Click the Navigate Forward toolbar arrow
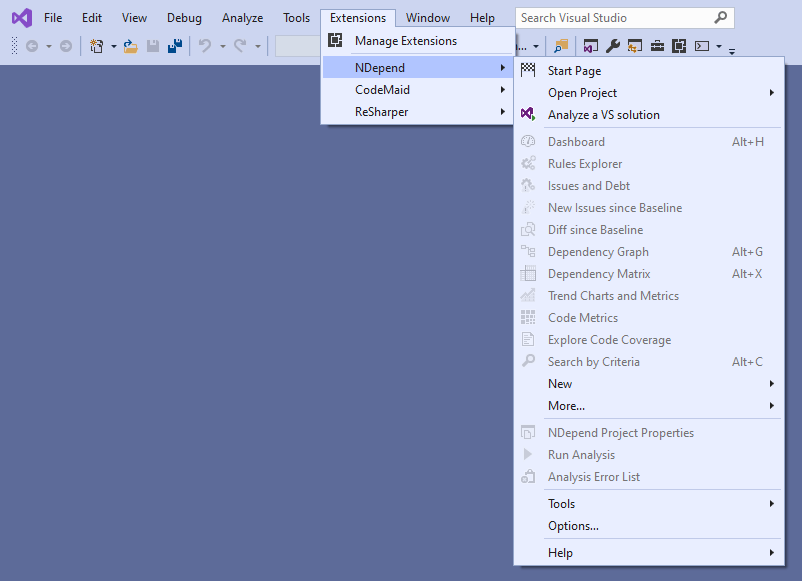 66,47
